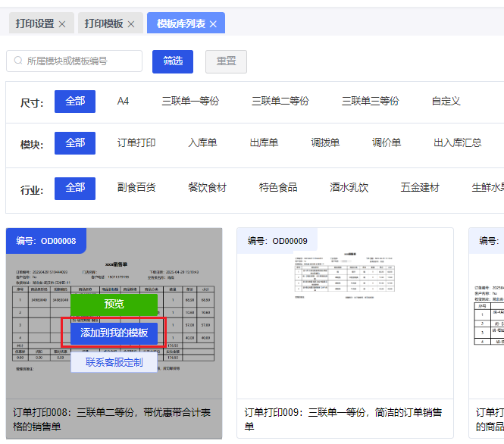Click the search magnifier icon
The width and height of the screenshot is (504, 444).
[17, 61]
